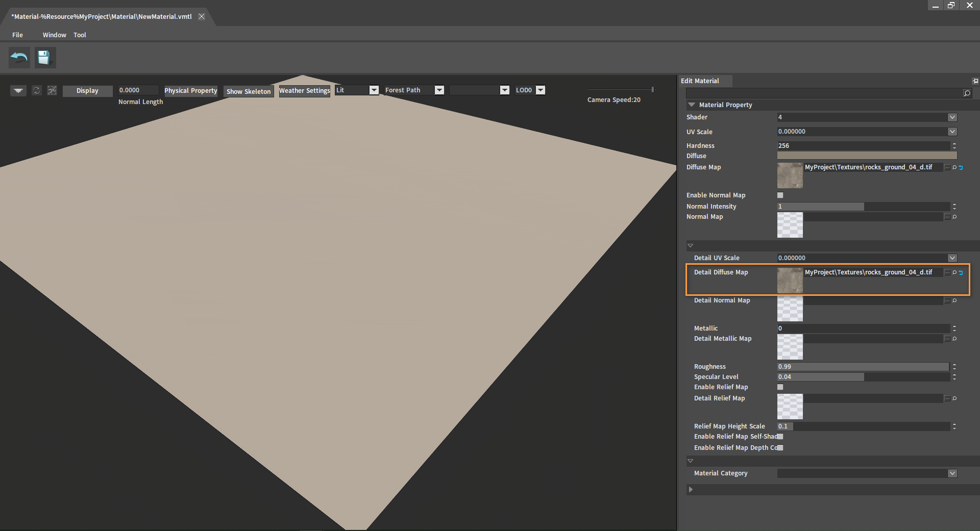
Task: Click the Weather Settings button
Action: pyautogui.click(x=304, y=91)
